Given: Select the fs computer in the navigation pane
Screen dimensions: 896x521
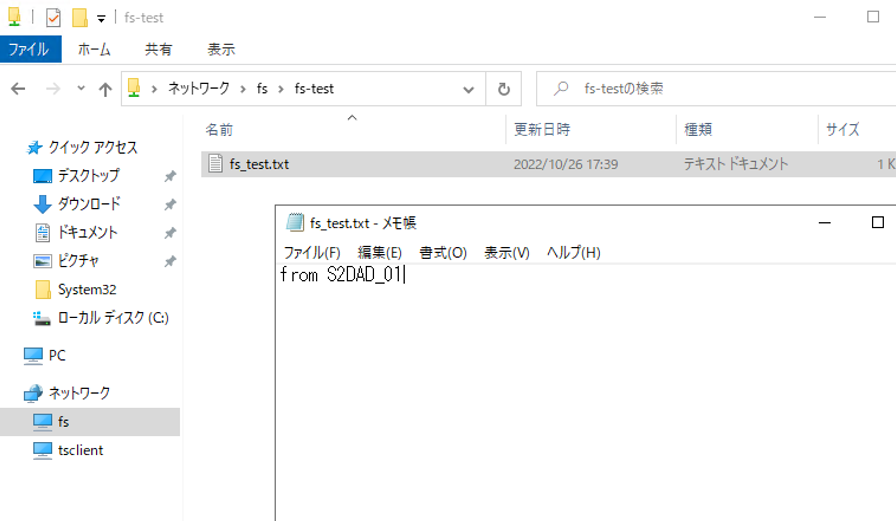Looking at the screenshot, I should (90, 422).
